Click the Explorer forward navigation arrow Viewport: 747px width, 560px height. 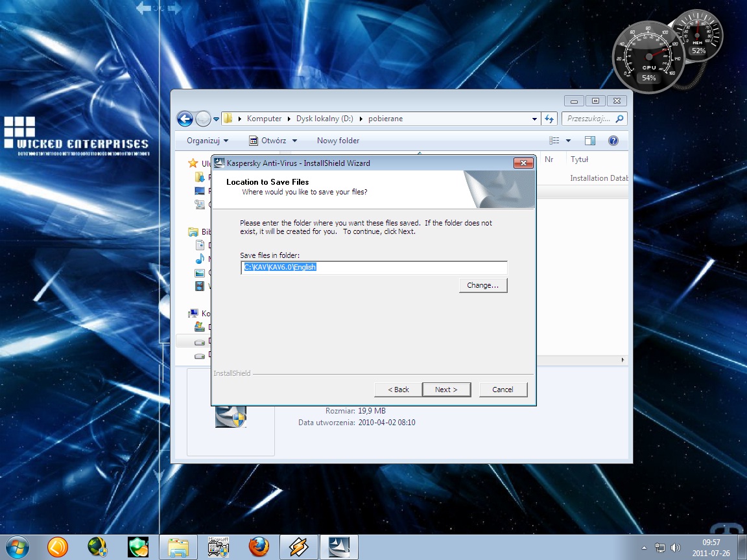point(203,119)
